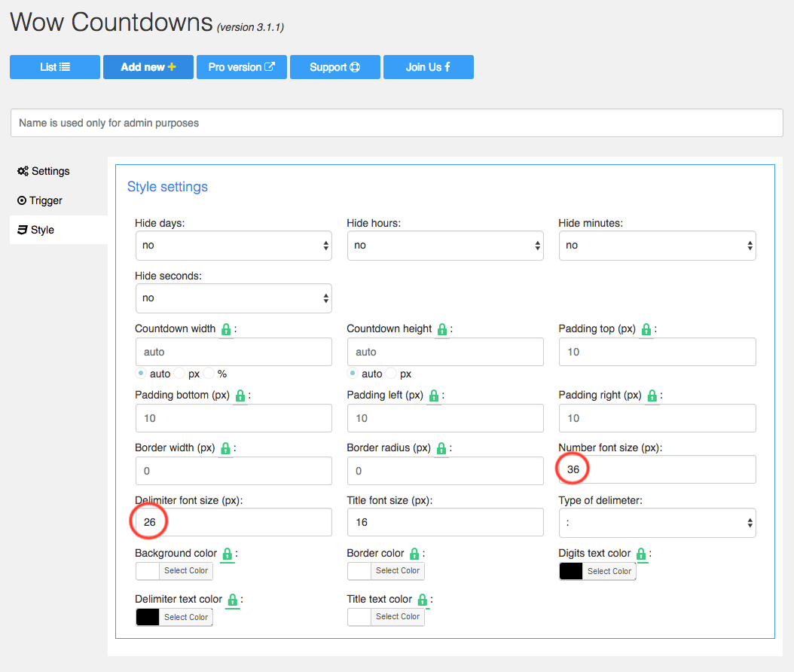Screen dimensions: 794x672
Task: Click the Style CSS icon in the sidebar
Action: (23, 230)
